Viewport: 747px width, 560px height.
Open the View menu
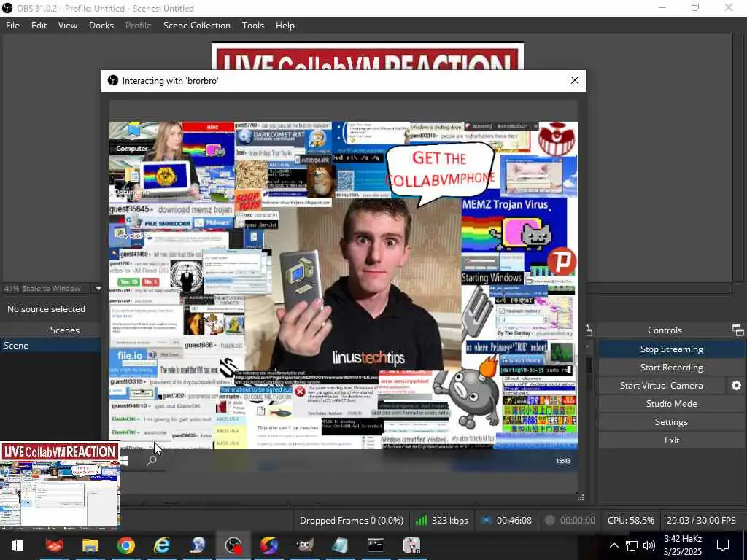[68, 26]
